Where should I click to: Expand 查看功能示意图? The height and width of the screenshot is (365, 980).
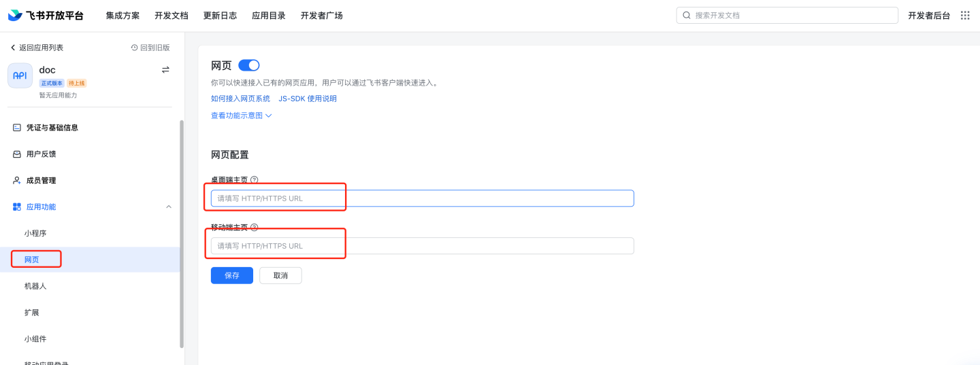tap(242, 116)
